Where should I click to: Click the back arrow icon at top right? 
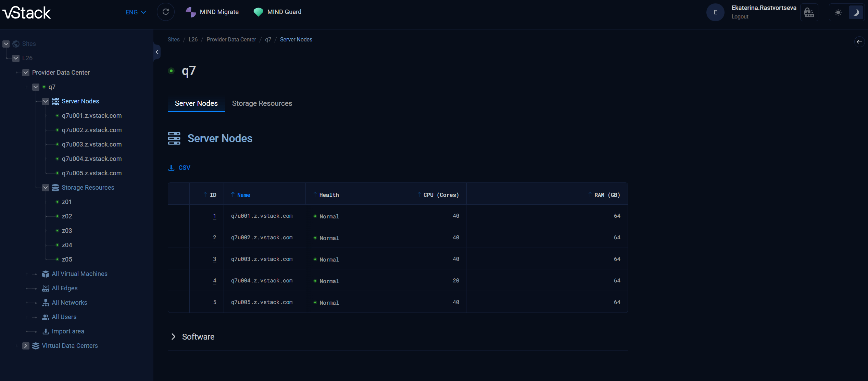click(x=859, y=42)
